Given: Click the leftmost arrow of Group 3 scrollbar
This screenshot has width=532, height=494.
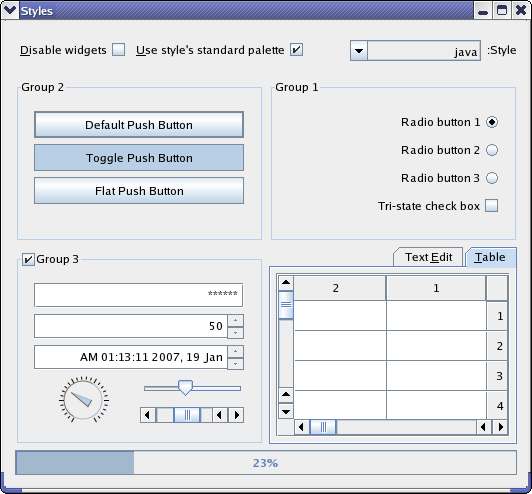Looking at the screenshot, I should [148, 415].
